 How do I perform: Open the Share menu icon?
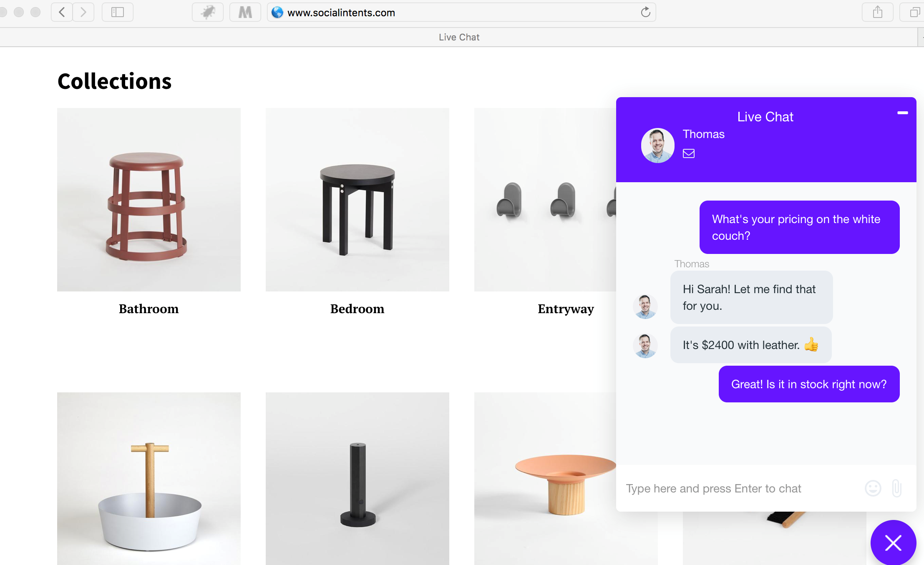[877, 12]
